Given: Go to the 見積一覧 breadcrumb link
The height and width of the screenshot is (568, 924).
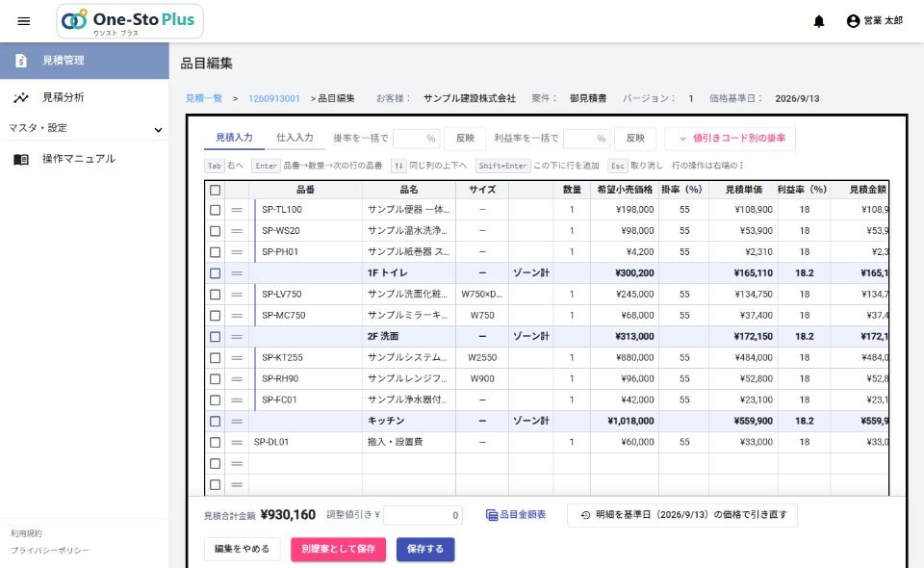Looking at the screenshot, I should tap(204, 98).
